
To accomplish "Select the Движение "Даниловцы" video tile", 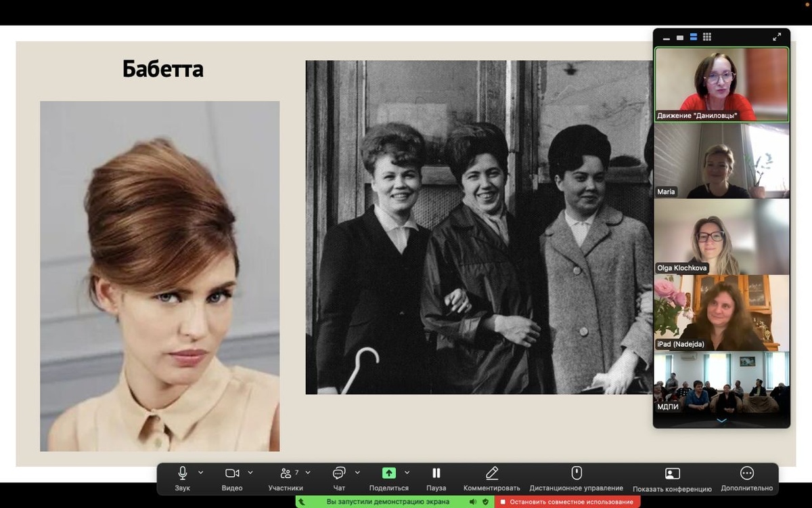I will click(x=721, y=84).
